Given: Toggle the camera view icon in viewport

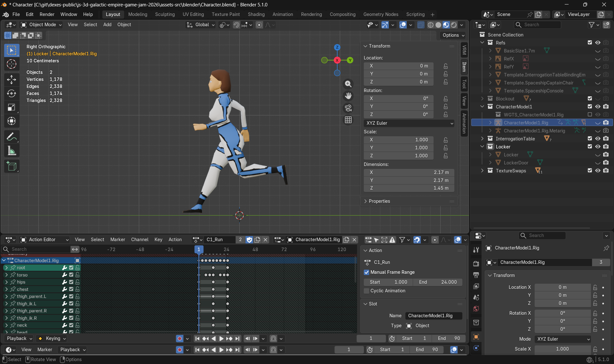Looking at the screenshot, I should (348, 108).
